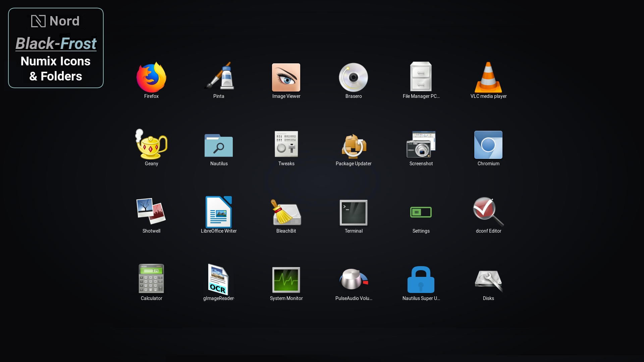Click the 'Chromium' label text

[488, 164]
